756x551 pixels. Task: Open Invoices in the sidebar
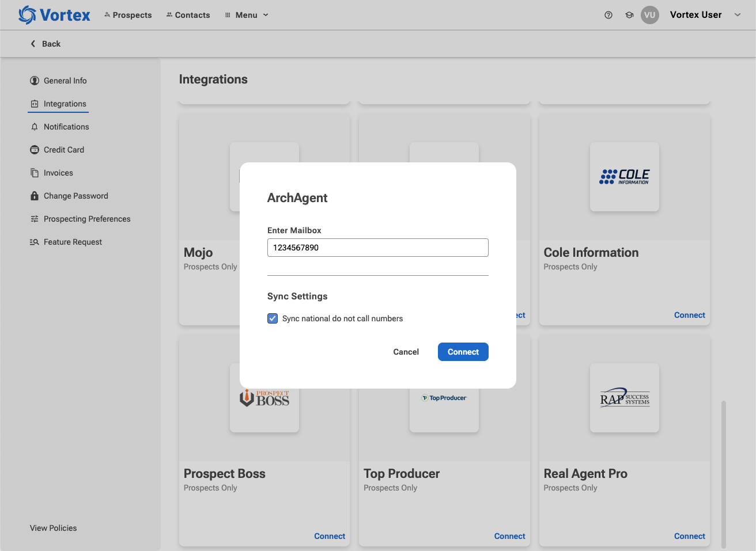[x=51, y=173]
